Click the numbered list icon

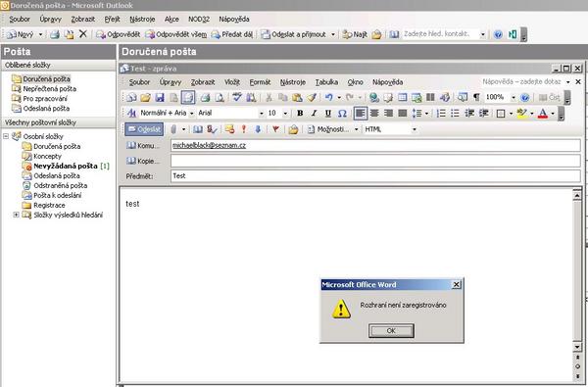tap(441, 113)
